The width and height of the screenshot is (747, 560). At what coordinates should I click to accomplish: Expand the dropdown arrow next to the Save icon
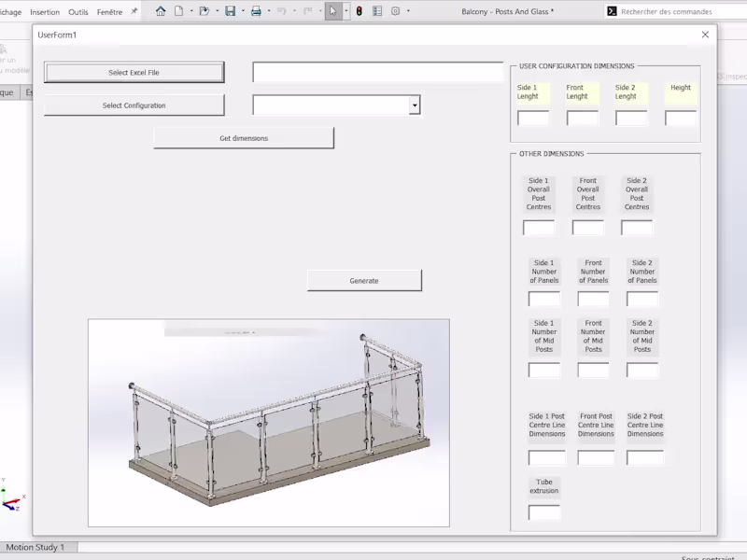coord(243,10)
